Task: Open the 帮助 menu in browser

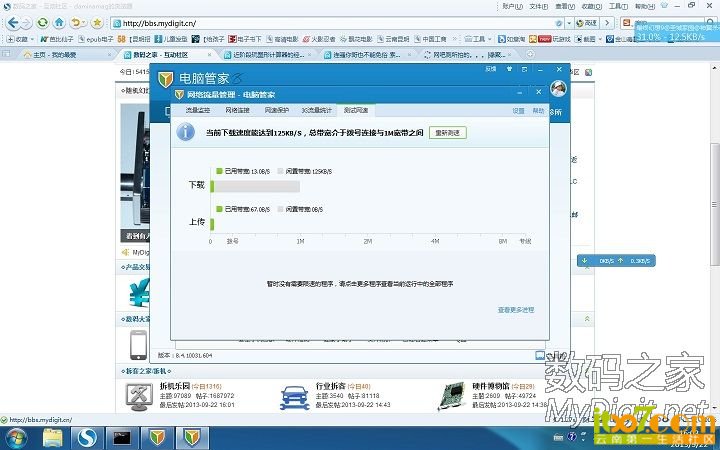Action: pos(645,6)
